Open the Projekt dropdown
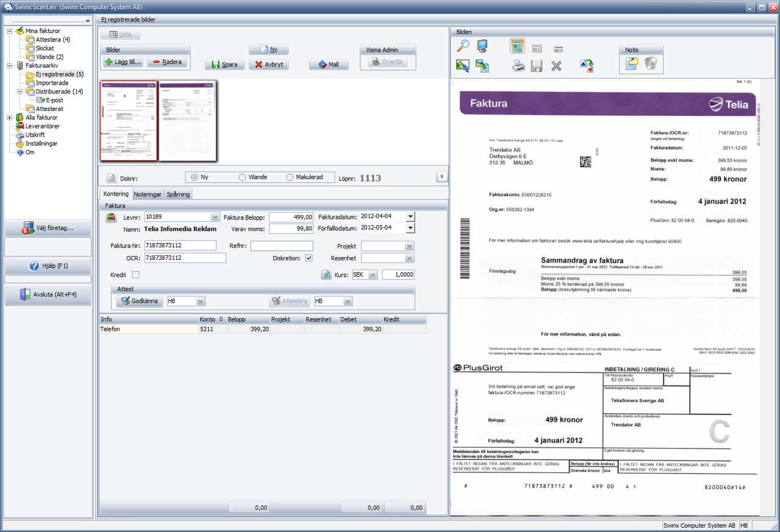 [x=409, y=246]
